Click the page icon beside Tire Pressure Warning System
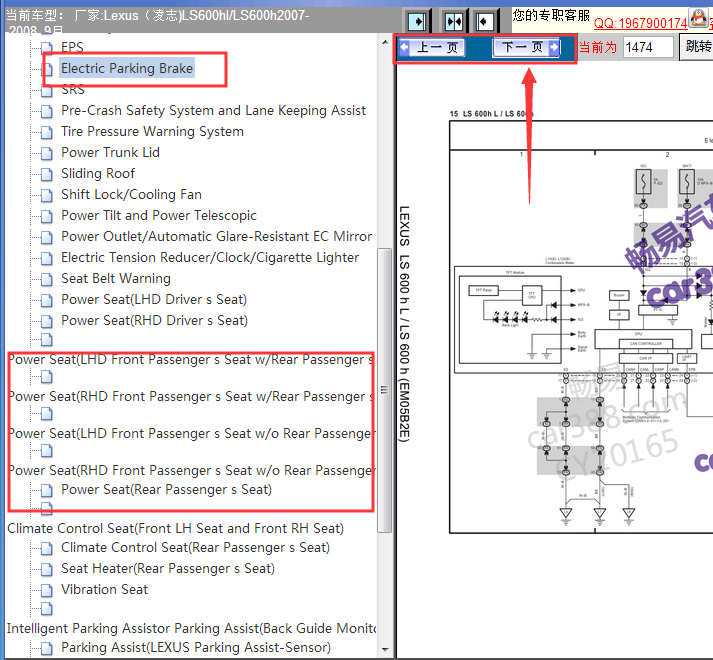Viewport: 713px width, 660px height. pos(46,132)
